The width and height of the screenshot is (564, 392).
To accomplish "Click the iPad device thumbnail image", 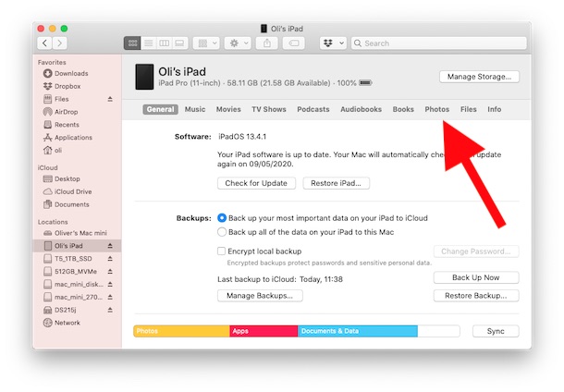I will point(144,77).
